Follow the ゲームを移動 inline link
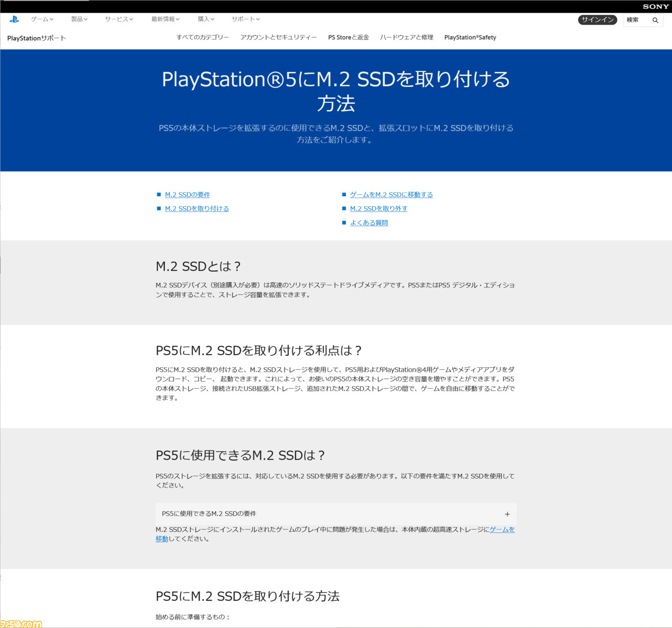Viewport: 672px width, 628px height. point(502,530)
